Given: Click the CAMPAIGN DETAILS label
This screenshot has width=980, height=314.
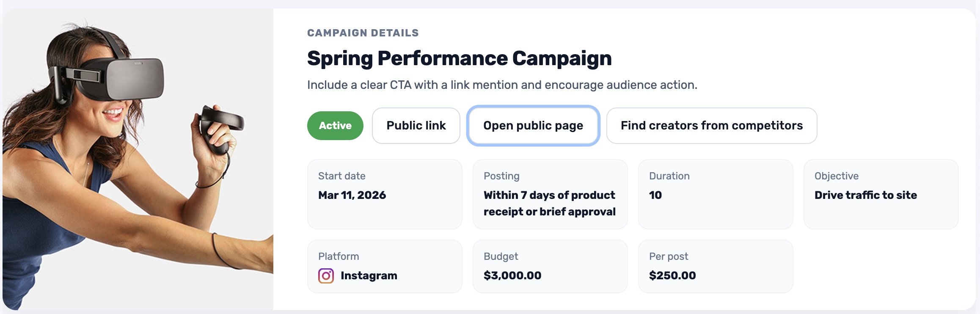Looking at the screenshot, I should 363,33.
